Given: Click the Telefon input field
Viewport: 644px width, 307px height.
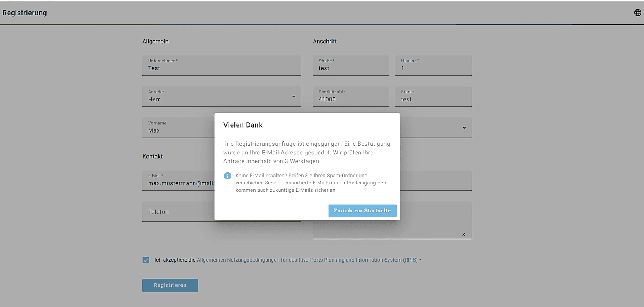Looking at the screenshot, I should tap(178, 211).
